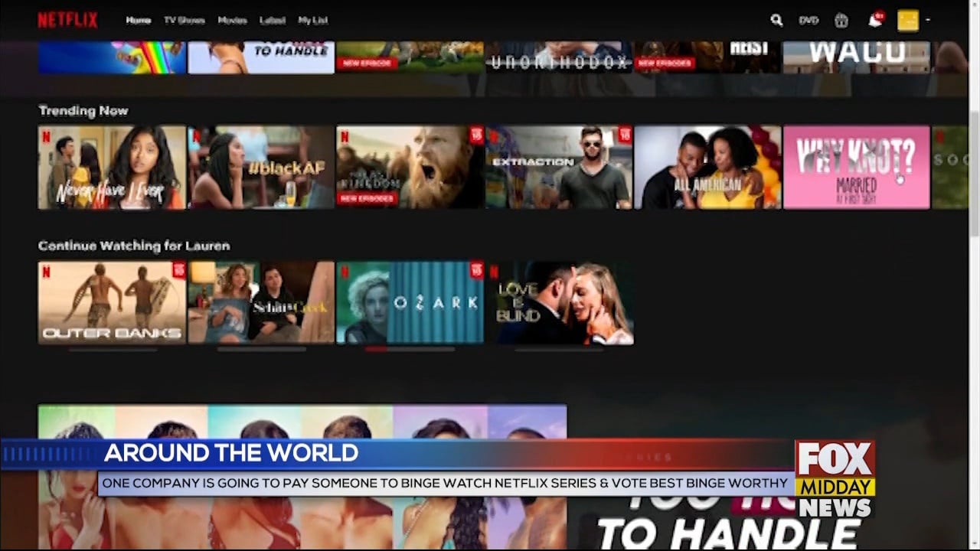Select the yellow profile avatar icon
980x551 pixels.
click(907, 21)
